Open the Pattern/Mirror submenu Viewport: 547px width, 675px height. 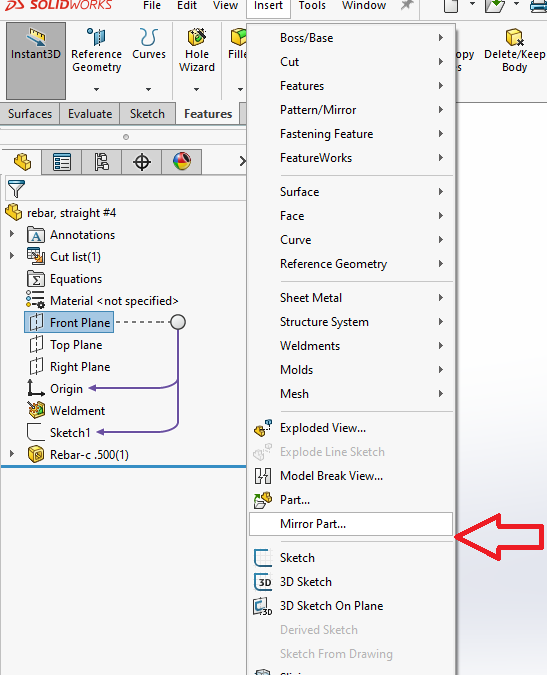pyautogui.click(x=351, y=110)
